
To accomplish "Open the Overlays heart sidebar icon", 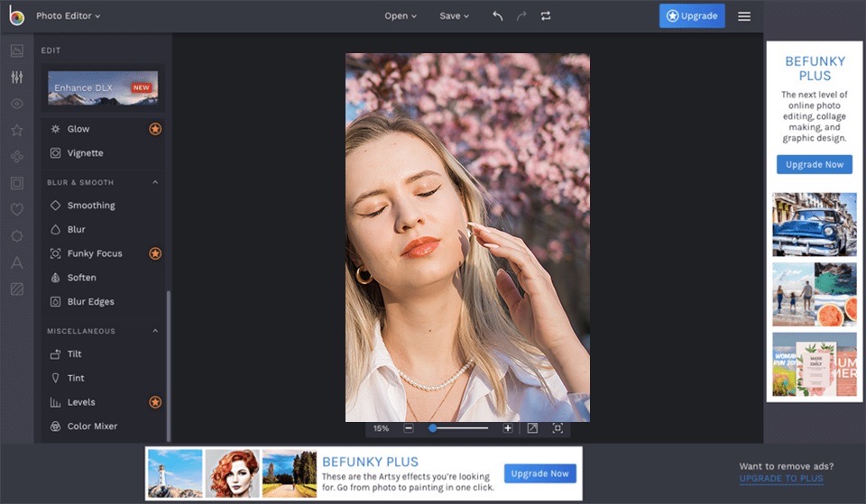I will (x=17, y=210).
